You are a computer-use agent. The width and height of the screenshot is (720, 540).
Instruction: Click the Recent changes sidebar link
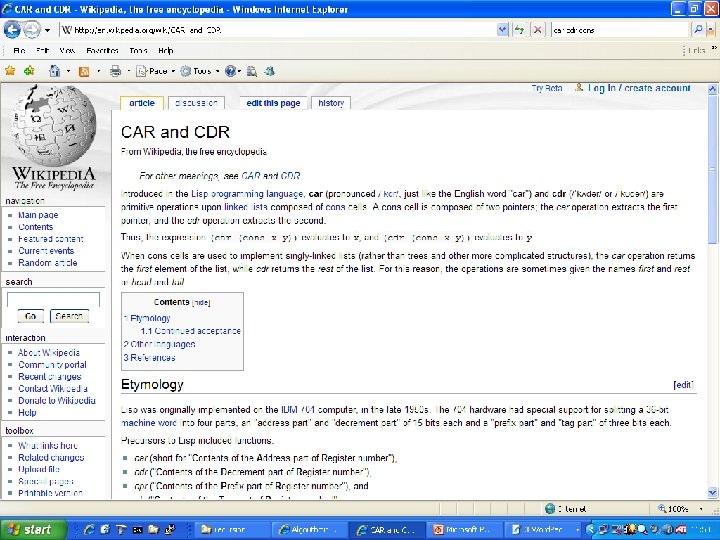click(x=50, y=377)
